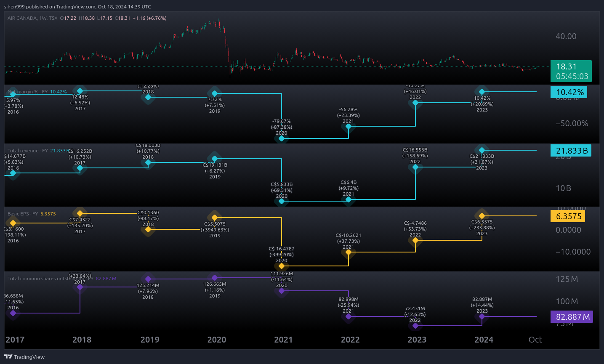604x364 pixels.
Task: Select the AIR CANADA, 1W, TSX legend
Action: click(32, 18)
